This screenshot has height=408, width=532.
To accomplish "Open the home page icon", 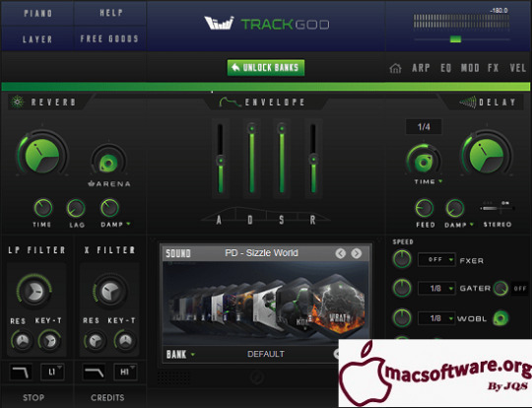I will click(x=395, y=68).
